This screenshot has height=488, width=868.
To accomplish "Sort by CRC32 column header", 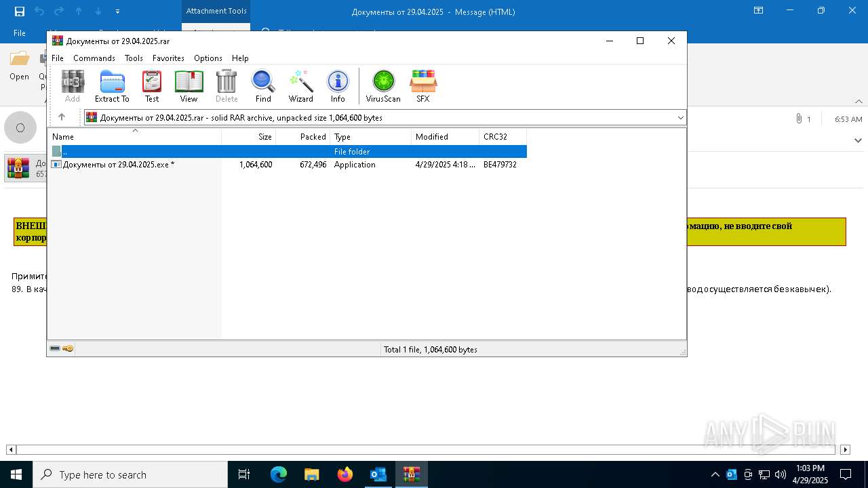I will tap(503, 136).
